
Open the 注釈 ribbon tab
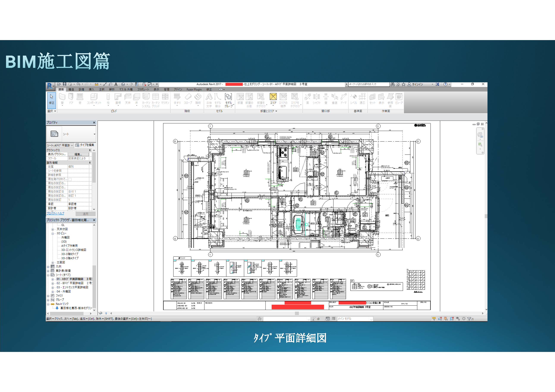(x=102, y=89)
